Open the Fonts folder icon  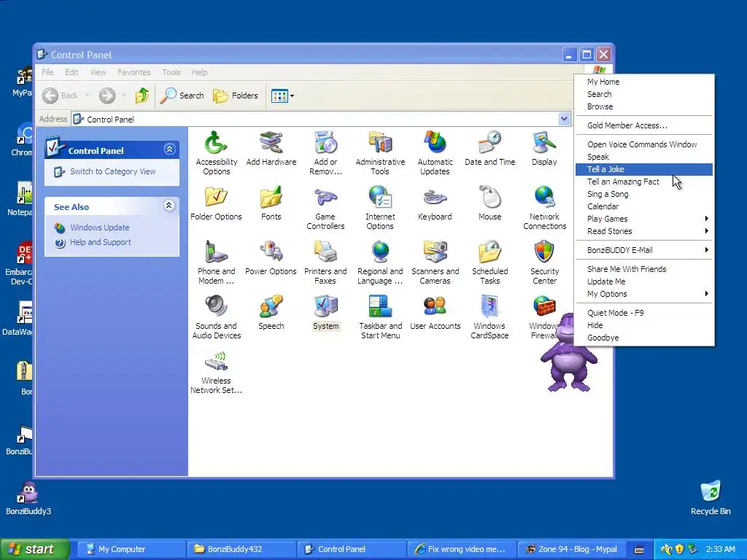(x=271, y=203)
